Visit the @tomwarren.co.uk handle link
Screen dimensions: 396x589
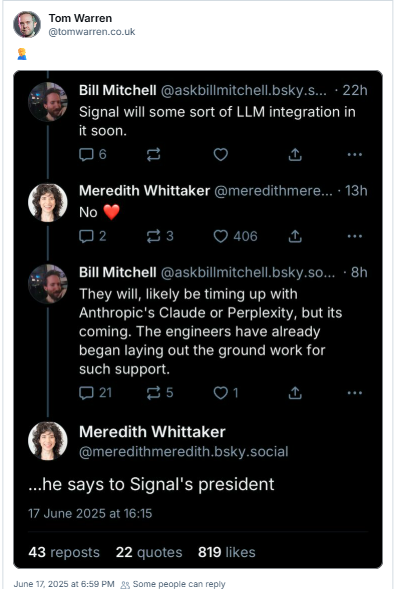tap(92, 32)
